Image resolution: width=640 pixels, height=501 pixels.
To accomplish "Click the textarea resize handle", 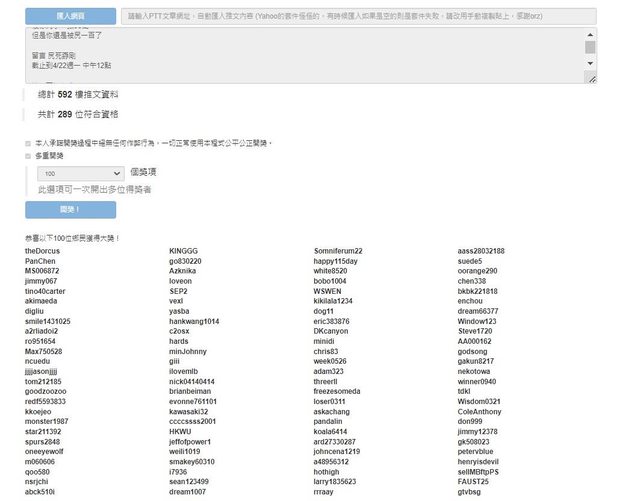I will point(591,78).
